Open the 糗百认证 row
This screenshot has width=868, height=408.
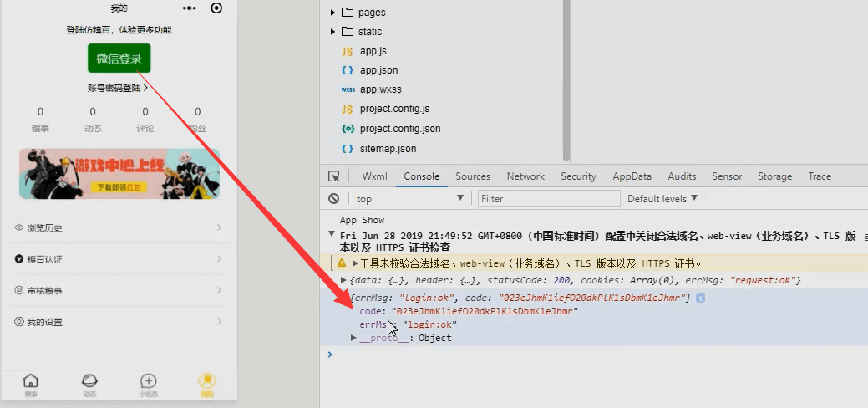click(119, 259)
